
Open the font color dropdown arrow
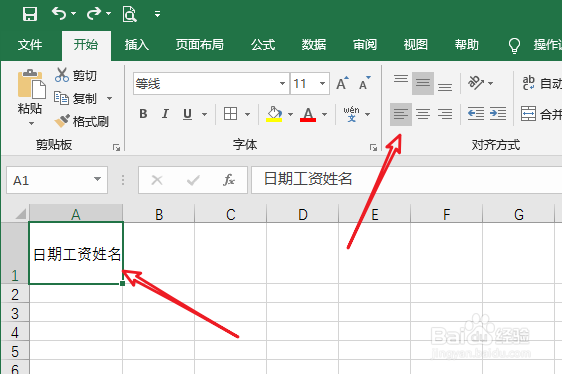point(324,114)
